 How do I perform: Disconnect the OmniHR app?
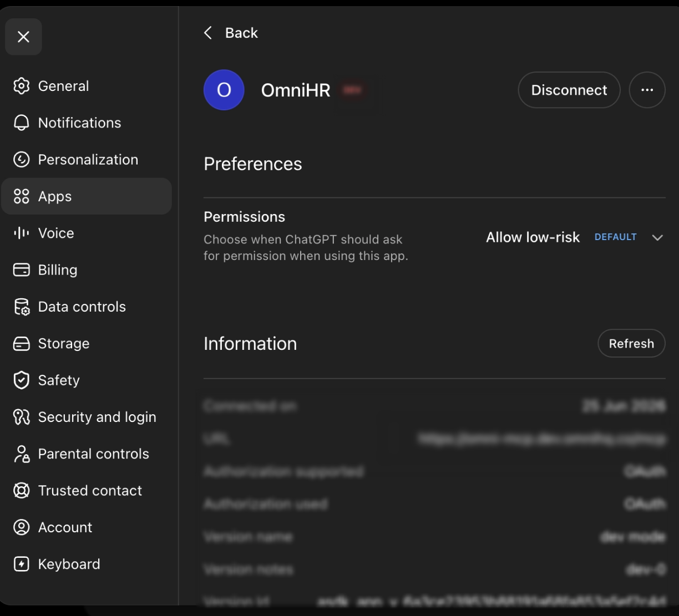coord(569,90)
